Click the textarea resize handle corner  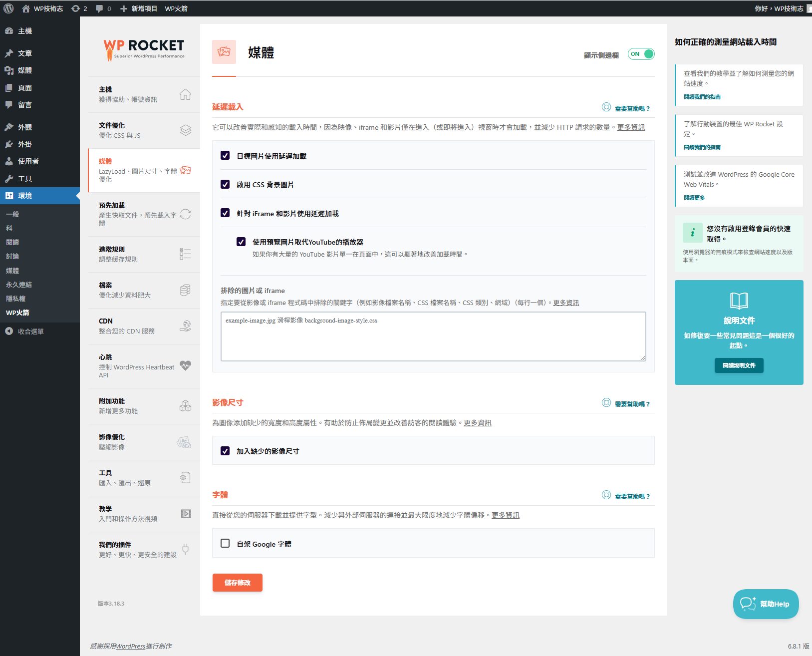coord(643,357)
